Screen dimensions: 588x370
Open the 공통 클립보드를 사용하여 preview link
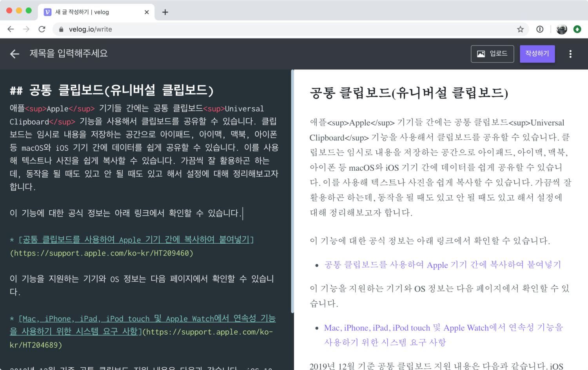pyautogui.click(x=443, y=265)
